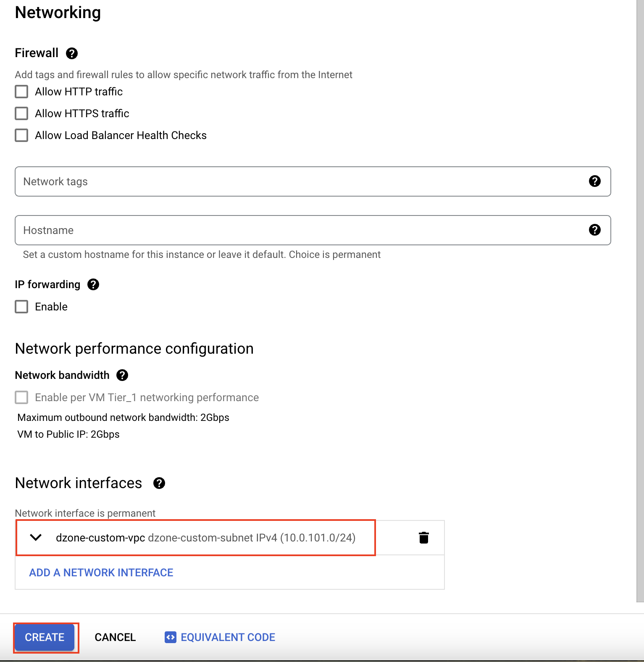Click Add a Network Interface link

click(101, 573)
